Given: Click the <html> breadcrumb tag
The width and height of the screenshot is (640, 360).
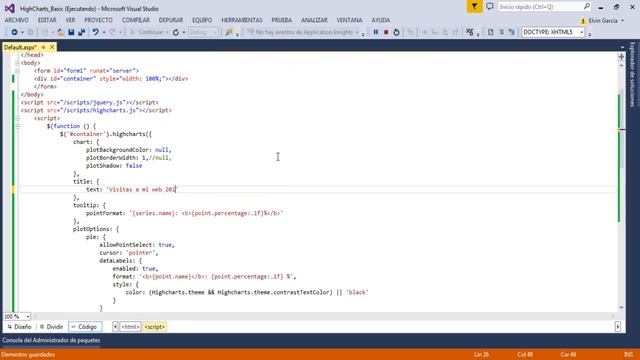Looking at the screenshot, I should 130,327.
